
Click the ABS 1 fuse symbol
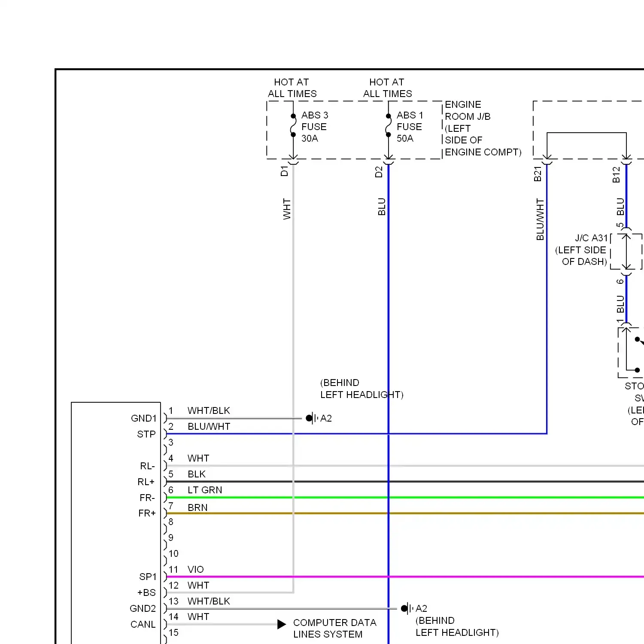pos(388,125)
